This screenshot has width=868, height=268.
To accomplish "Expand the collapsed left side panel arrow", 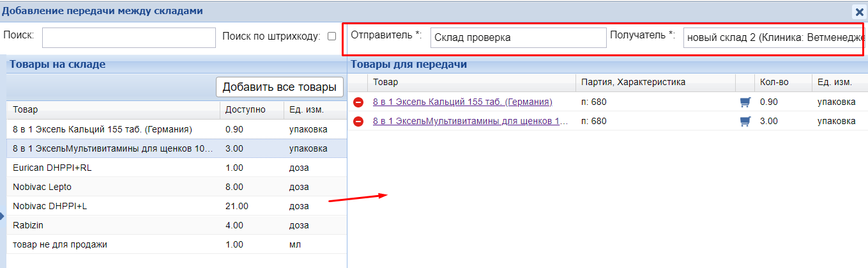I will pyautogui.click(x=3, y=217).
